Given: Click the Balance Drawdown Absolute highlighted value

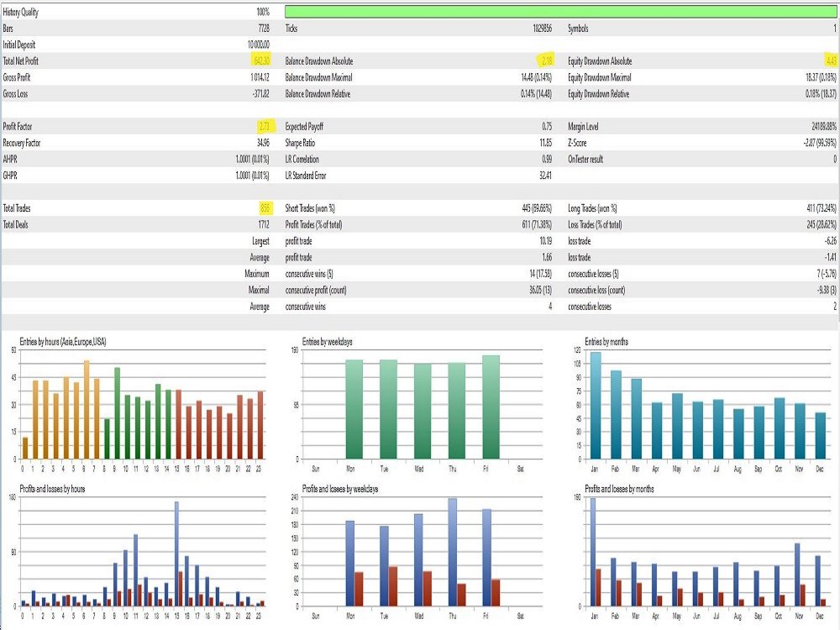Looking at the screenshot, I should 547,60.
